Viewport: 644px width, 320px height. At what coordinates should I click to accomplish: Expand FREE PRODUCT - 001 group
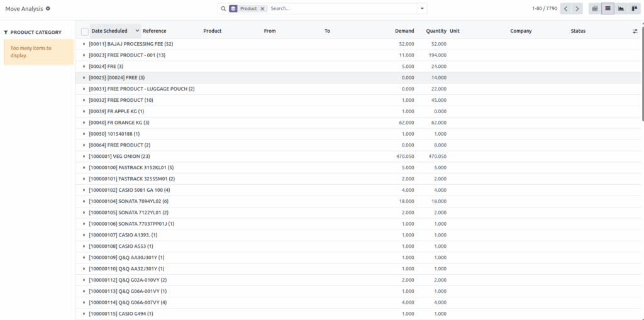click(x=84, y=55)
